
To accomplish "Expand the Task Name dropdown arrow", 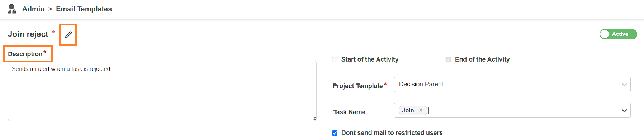I will [624, 111].
